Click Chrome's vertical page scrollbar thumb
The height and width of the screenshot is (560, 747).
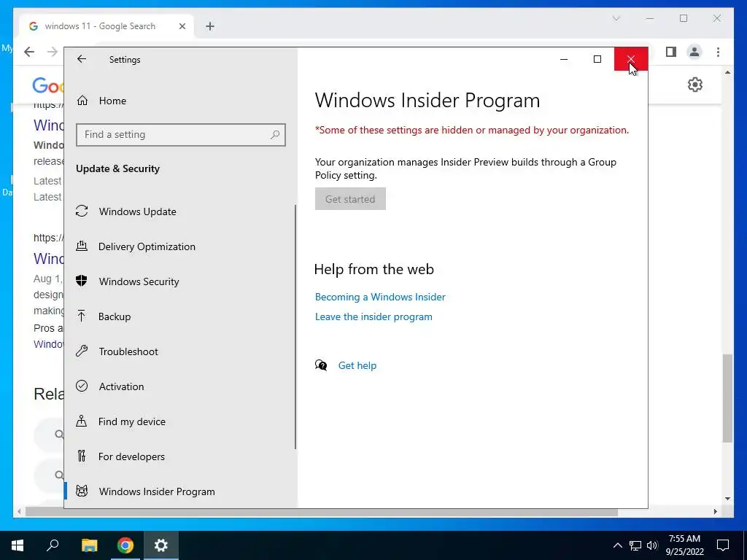click(727, 398)
